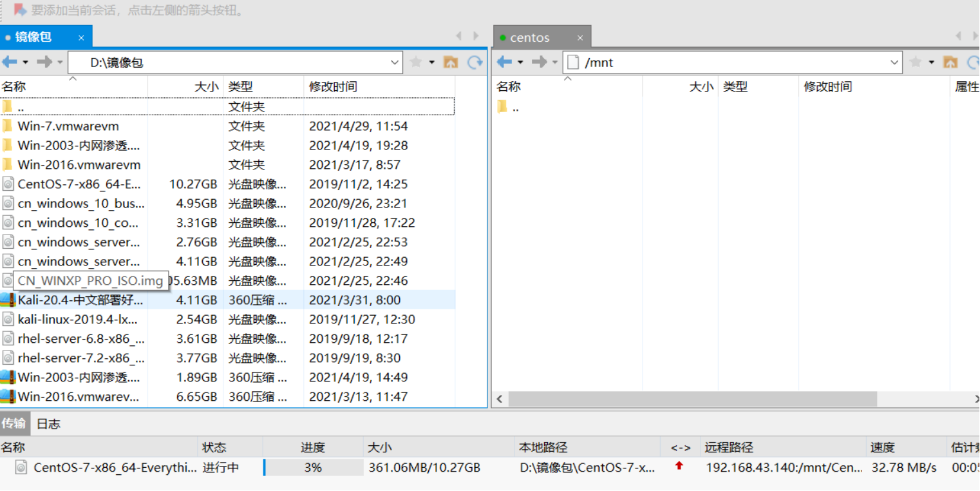Switch to the 日志 (Log) tab
This screenshot has width=980, height=491.
click(x=48, y=423)
